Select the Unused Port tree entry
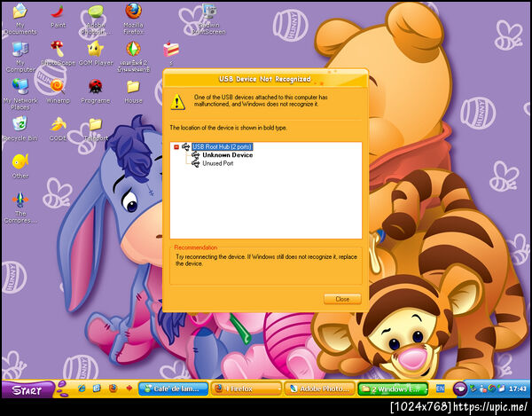The width and height of the screenshot is (532, 416). click(218, 163)
